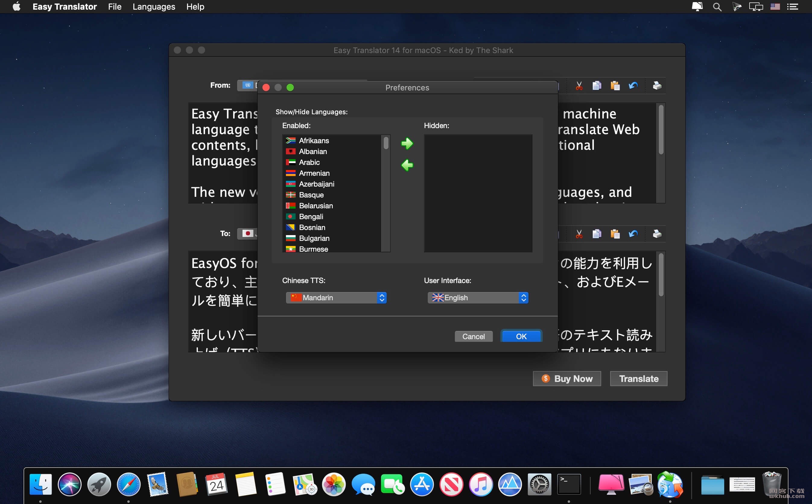Open Calendar icon showing 24 in Dock
Image resolution: width=812 pixels, height=504 pixels.
[216, 484]
